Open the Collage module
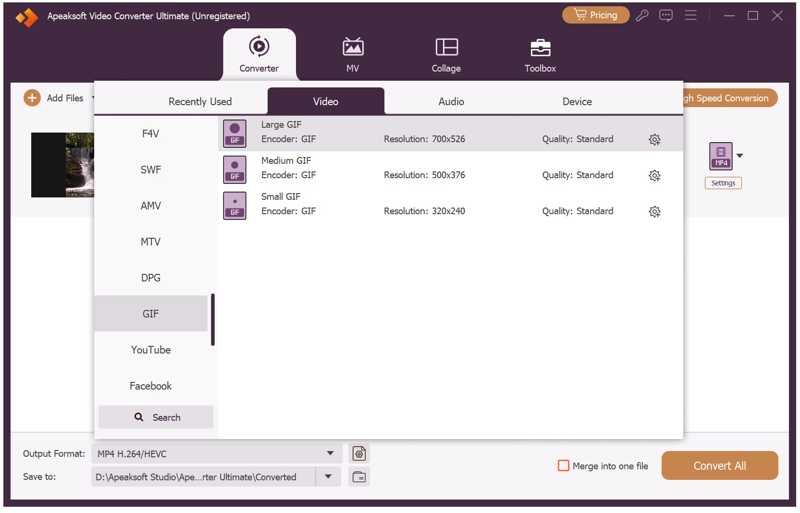The height and width of the screenshot is (513, 800). (x=446, y=48)
